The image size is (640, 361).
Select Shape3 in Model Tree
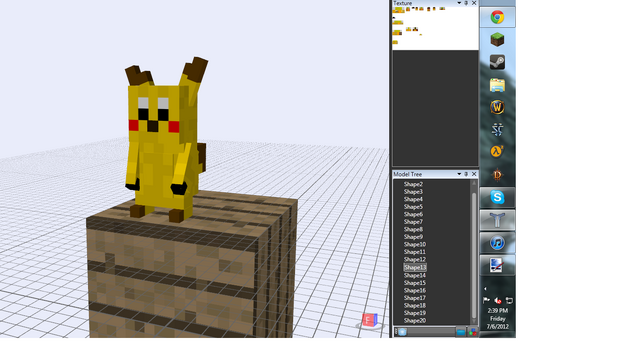(413, 192)
